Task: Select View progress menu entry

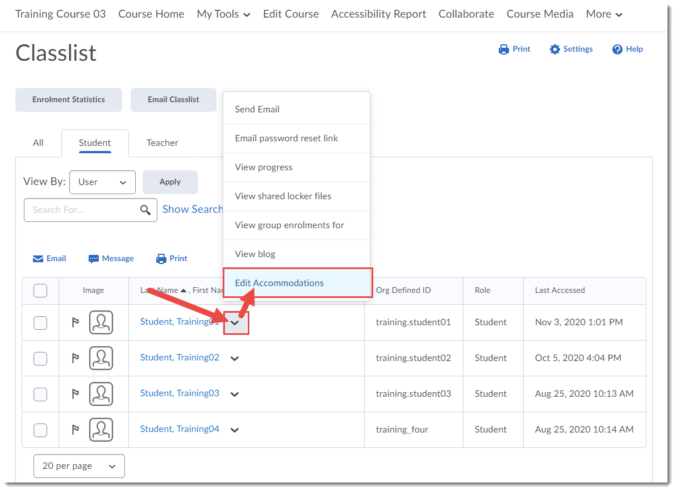Action: pyautogui.click(x=296, y=167)
